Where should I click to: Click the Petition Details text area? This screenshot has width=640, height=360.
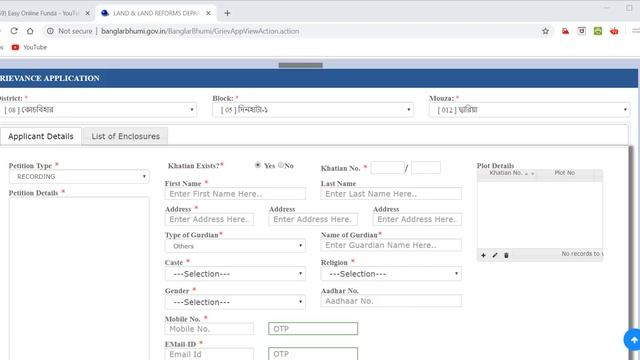[79, 278]
